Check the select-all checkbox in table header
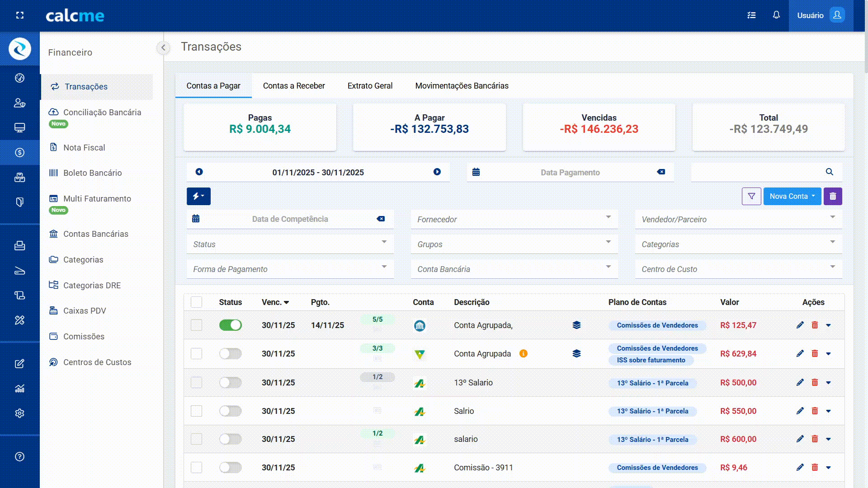Viewport: 868px width, 488px height. point(196,302)
